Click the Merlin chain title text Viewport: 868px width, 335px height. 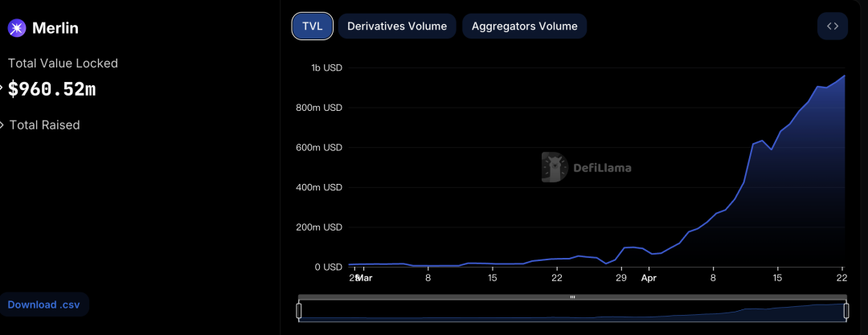(55, 28)
